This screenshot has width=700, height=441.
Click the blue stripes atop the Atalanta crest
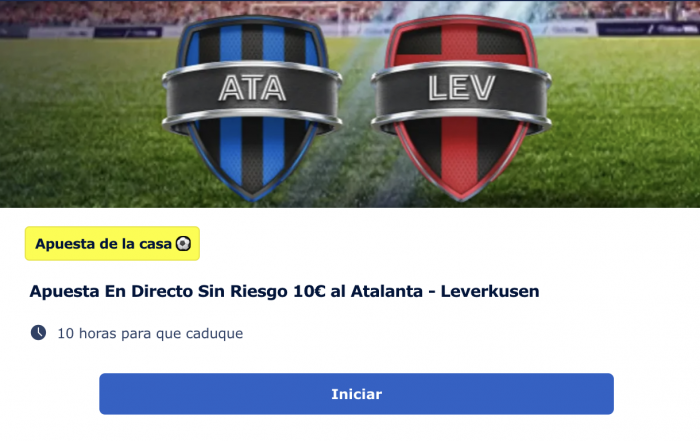(x=252, y=44)
